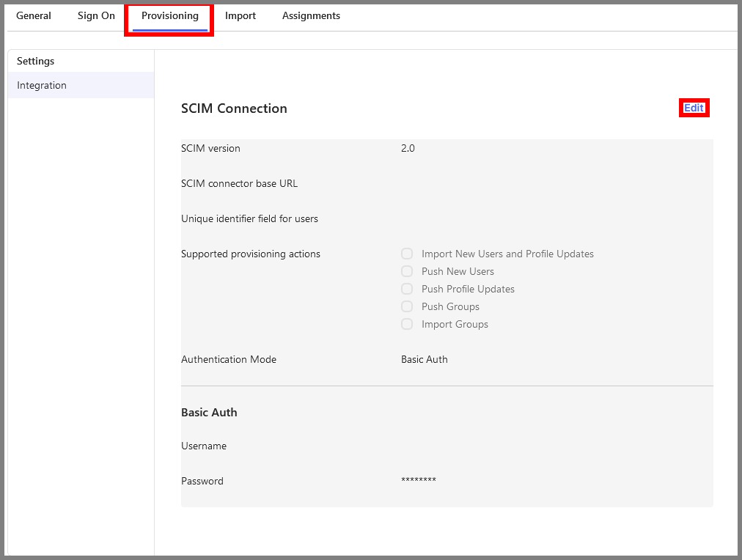
Task: Select Integration in the settings sidebar
Action: coord(42,85)
